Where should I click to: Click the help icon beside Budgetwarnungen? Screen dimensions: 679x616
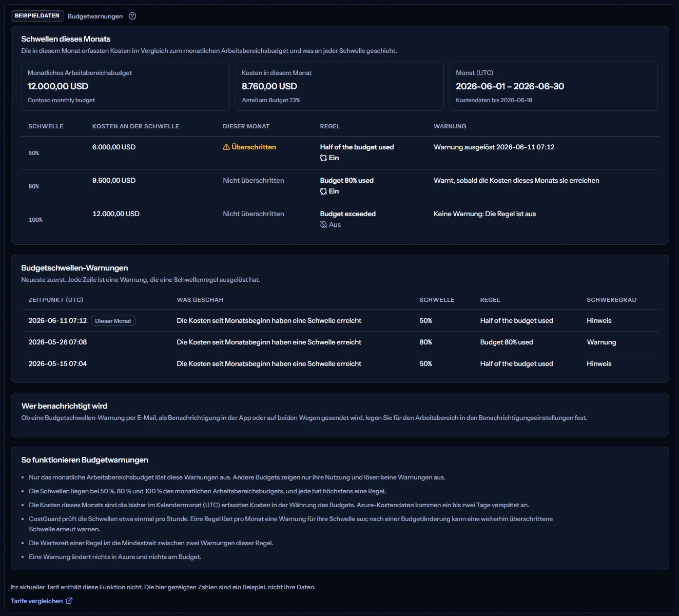click(x=132, y=16)
